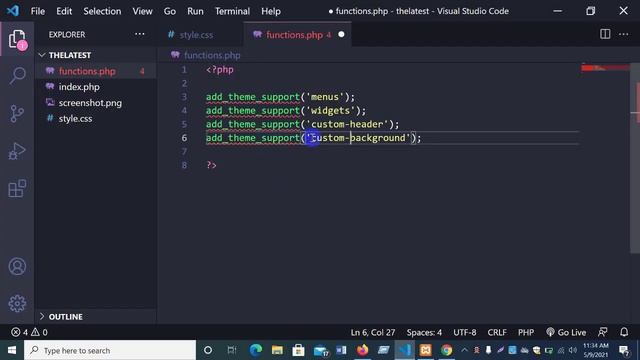
Task: Open the Run and Debug view
Action: [17, 151]
